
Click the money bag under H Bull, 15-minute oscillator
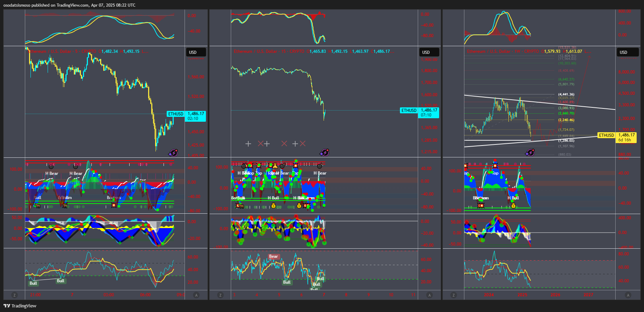tap(273, 206)
